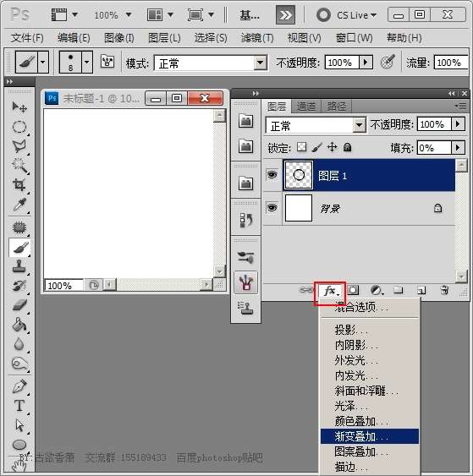Toggle lock position
Viewport: 473px width, 476px height.
(332, 148)
